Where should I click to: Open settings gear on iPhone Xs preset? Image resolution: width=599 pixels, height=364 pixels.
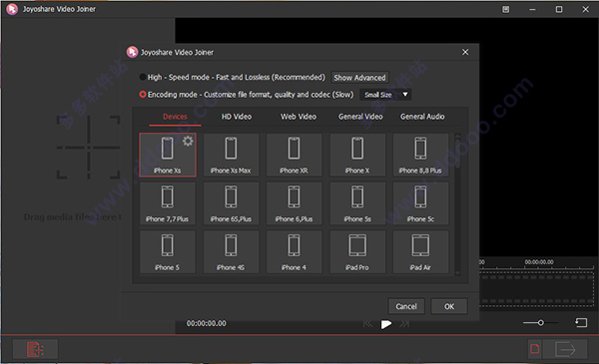[x=188, y=142]
